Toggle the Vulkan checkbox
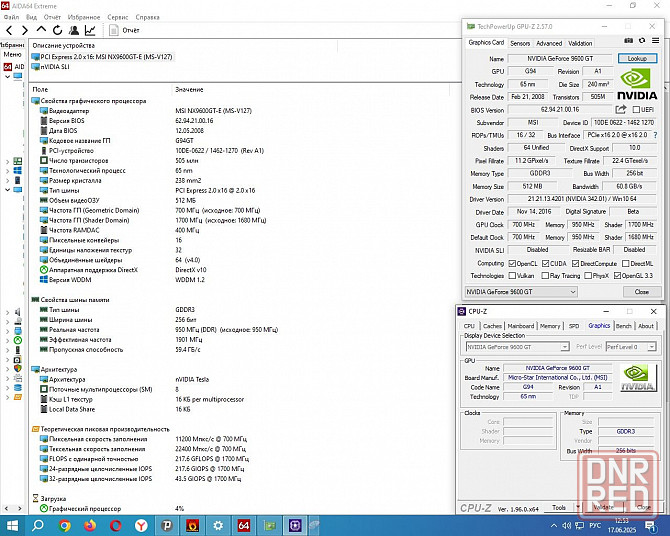This screenshot has width=670, height=536. [x=512, y=276]
